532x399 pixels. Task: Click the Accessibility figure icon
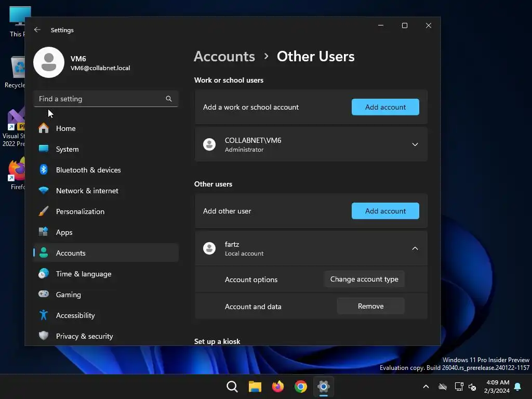pyautogui.click(x=44, y=315)
